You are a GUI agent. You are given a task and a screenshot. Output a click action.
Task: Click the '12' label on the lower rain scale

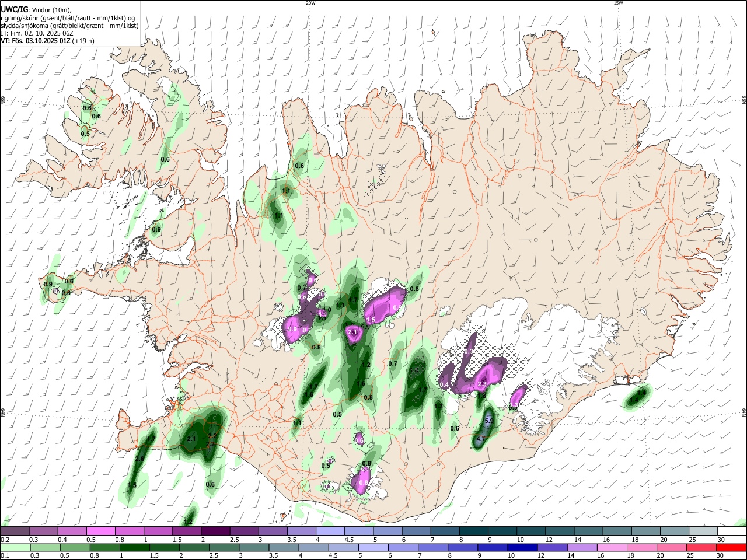coord(540,556)
